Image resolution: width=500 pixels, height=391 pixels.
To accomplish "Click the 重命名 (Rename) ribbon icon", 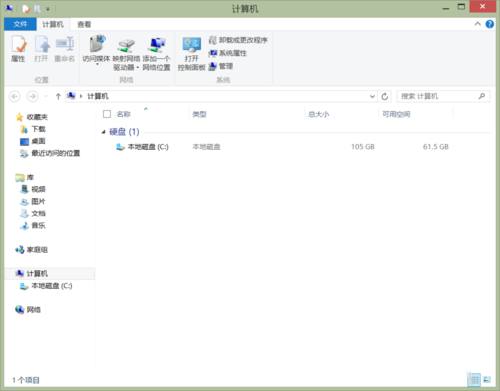I will 64,49.
